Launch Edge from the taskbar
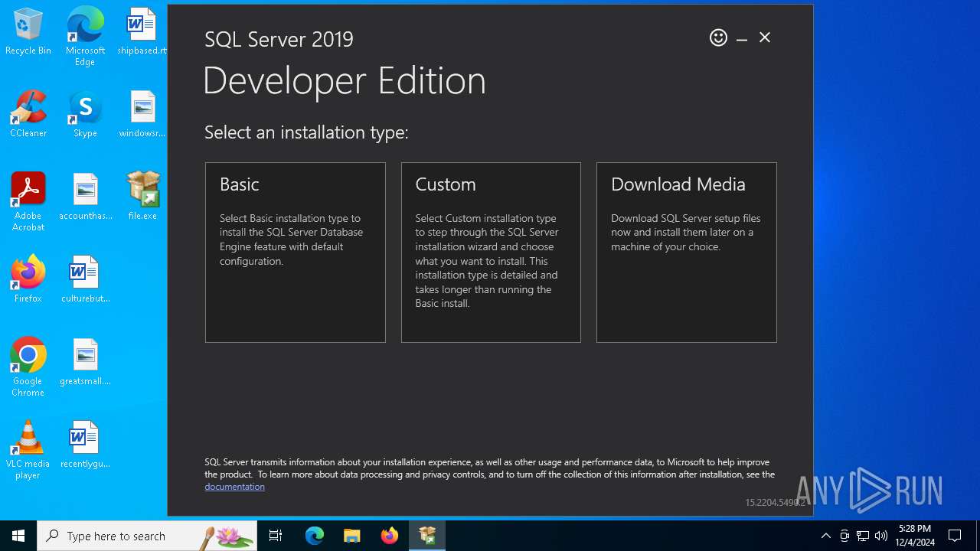980x551 pixels. (315, 536)
